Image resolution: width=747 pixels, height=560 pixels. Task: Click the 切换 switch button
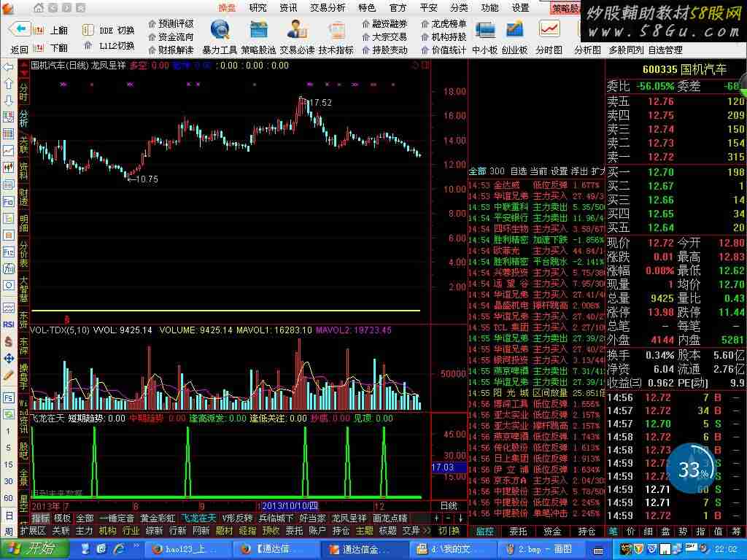(449, 530)
